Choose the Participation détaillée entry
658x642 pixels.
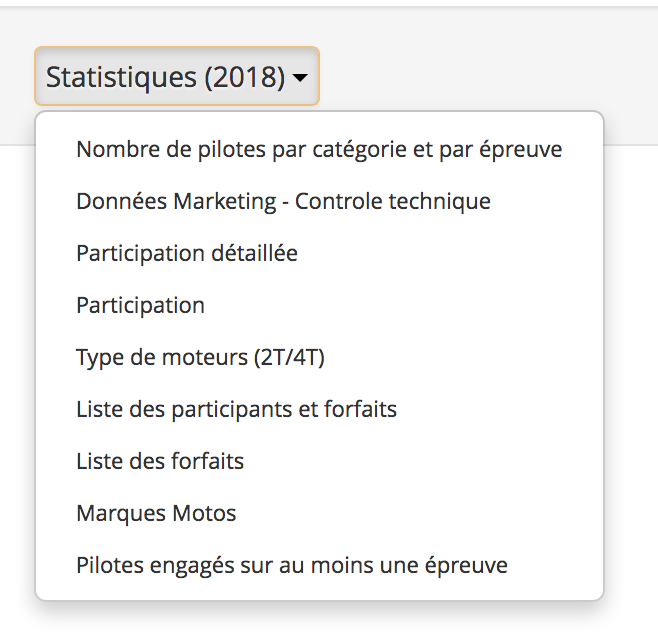click(187, 254)
